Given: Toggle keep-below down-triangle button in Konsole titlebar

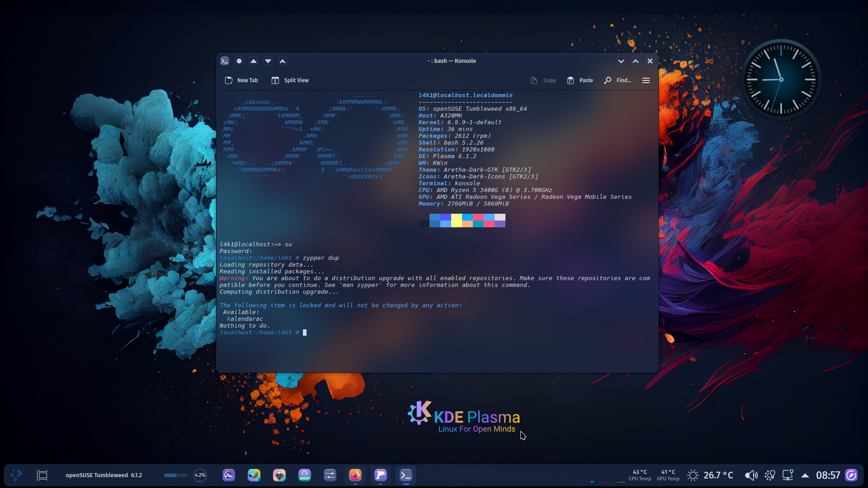Looking at the screenshot, I should pos(268,61).
